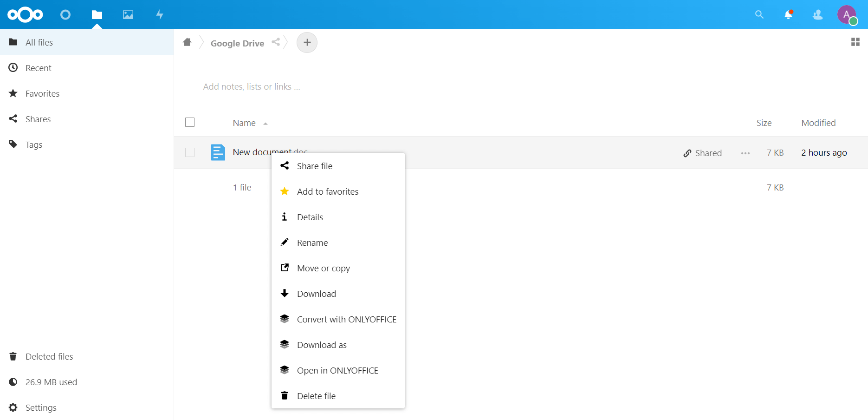Open the user avatar account menu
868x420 pixels.
[x=847, y=15]
